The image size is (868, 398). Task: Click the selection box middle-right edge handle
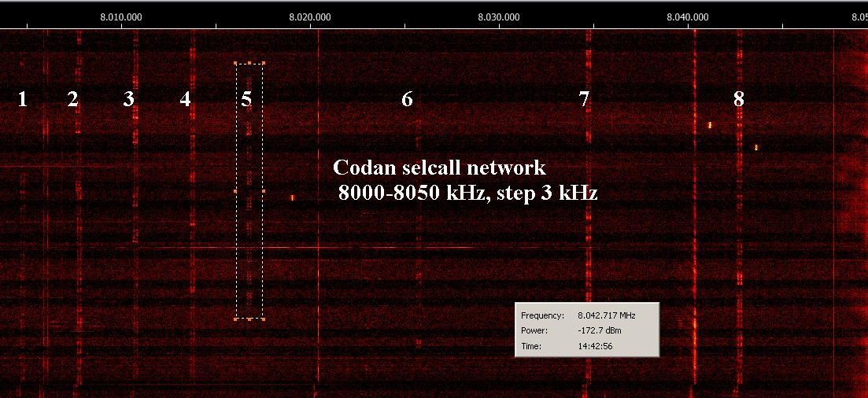coord(264,191)
